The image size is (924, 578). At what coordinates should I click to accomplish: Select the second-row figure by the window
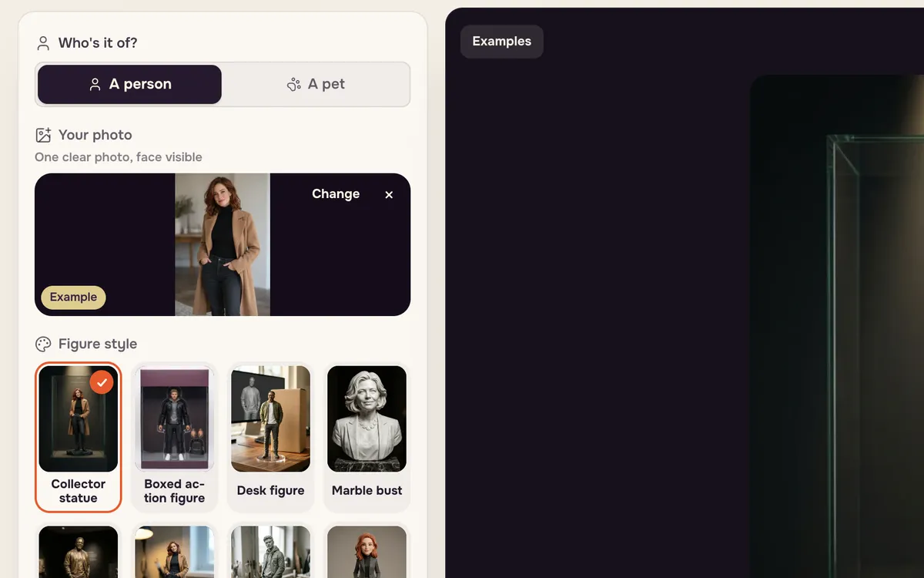click(175, 552)
